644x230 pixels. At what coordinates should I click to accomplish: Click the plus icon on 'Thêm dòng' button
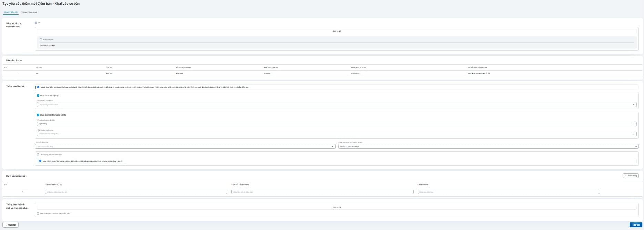tap(626, 176)
